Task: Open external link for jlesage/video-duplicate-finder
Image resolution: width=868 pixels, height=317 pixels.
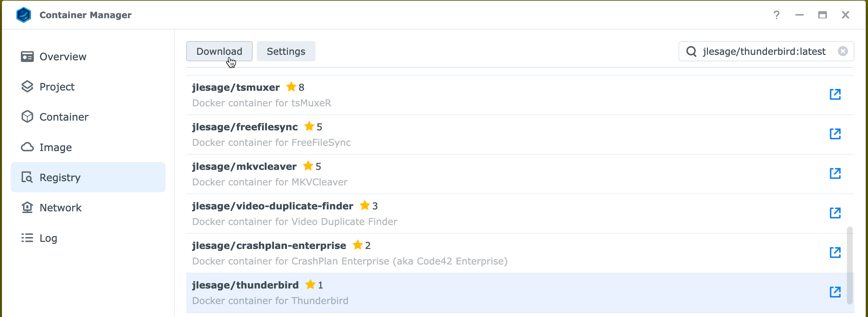Action: tap(835, 213)
